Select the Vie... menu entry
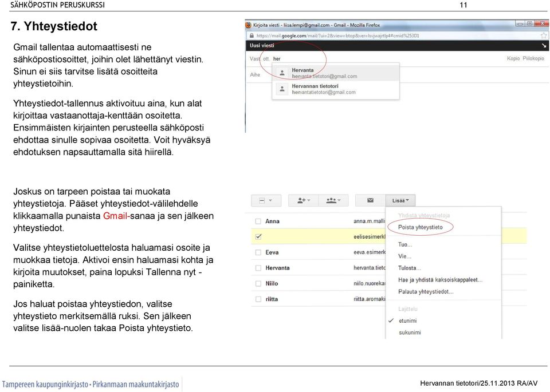The image size is (550, 392). 404,256
